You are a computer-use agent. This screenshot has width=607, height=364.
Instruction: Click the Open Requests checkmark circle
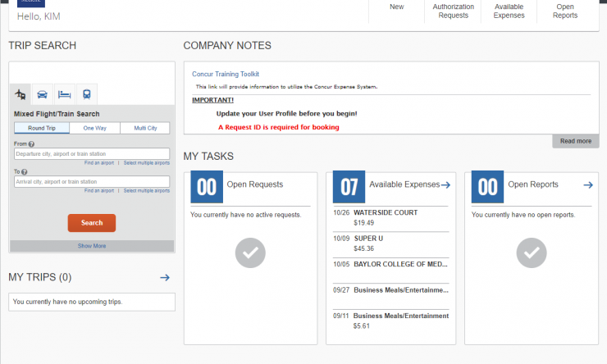[x=250, y=253]
